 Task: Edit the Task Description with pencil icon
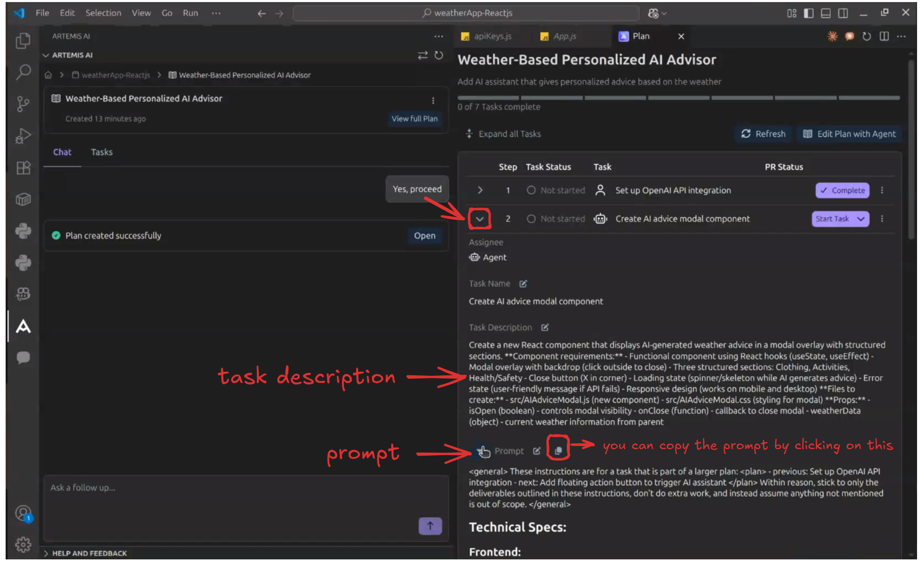pos(545,328)
